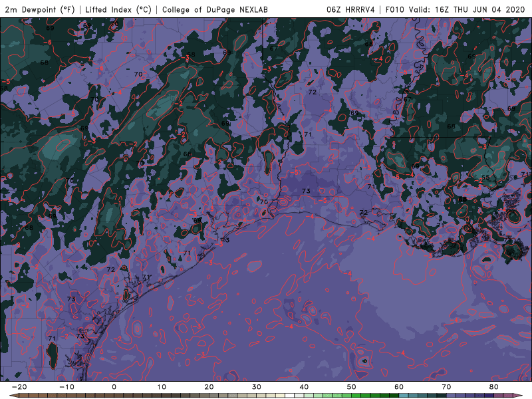Click the 'Lifted Index (°C)' title text

pos(118,9)
